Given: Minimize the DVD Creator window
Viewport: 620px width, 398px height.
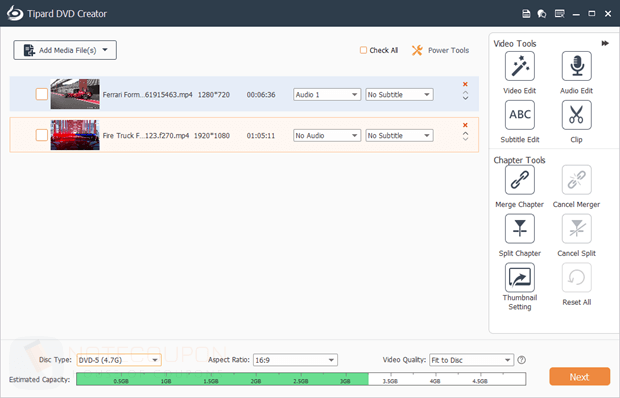Looking at the screenshot, I should [x=576, y=14].
